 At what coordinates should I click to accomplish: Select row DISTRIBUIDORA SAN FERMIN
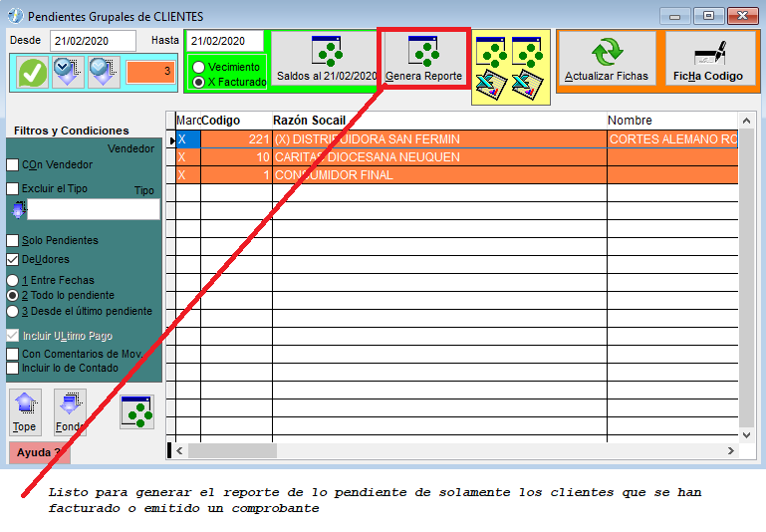[x=456, y=139]
